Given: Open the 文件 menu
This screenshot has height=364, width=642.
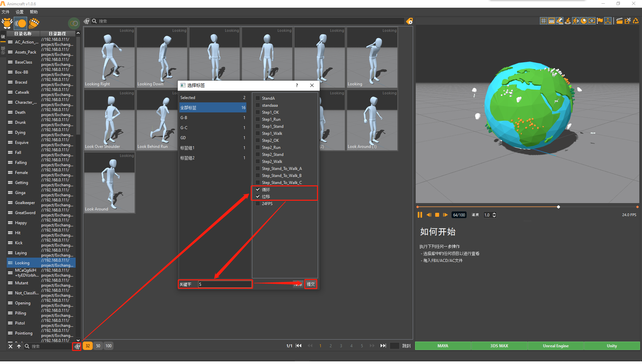Looking at the screenshot, I should click(x=5, y=12).
